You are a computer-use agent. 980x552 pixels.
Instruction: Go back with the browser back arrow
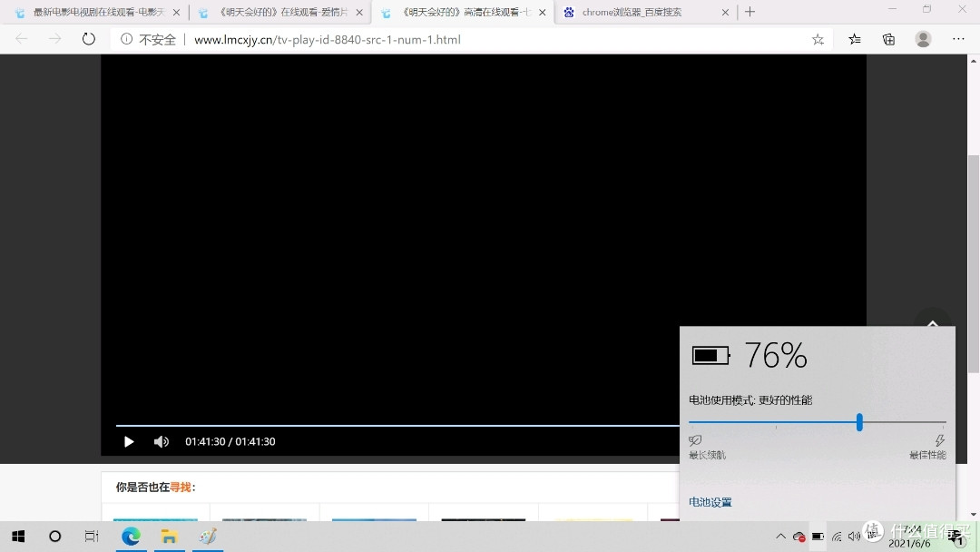21,39
